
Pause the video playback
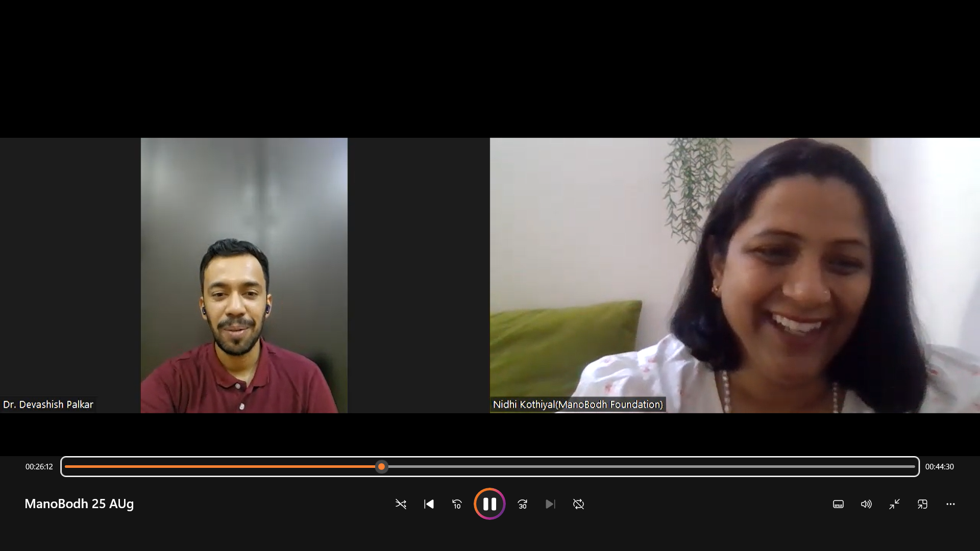489,504
